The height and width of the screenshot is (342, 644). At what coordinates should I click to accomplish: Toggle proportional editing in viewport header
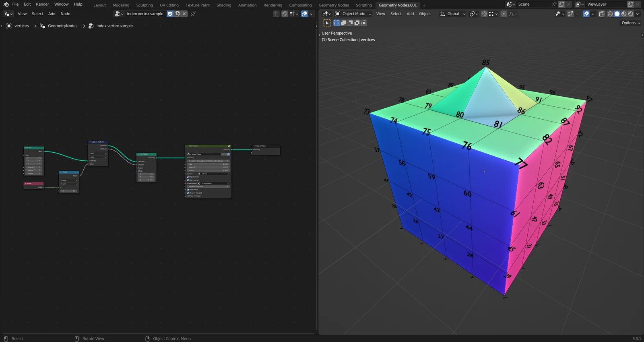point(504,14)
